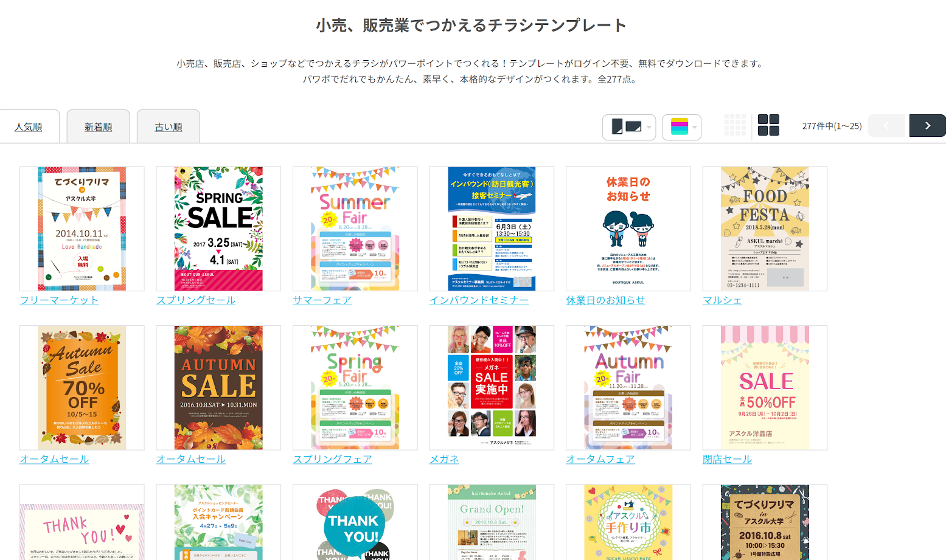Viewport: 946px width, 560px height.
Task: Select the Summer Fair flyer thumbnail
Action: tap(355, 229)
